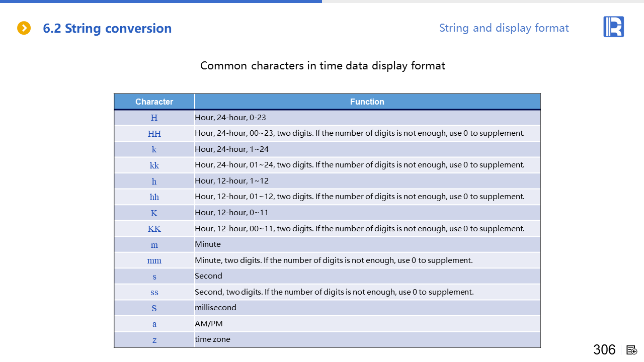Click the 'ss' character cell
Viewport: 644px width, 362px height.
pyautogui.click(x=154, y=292)
